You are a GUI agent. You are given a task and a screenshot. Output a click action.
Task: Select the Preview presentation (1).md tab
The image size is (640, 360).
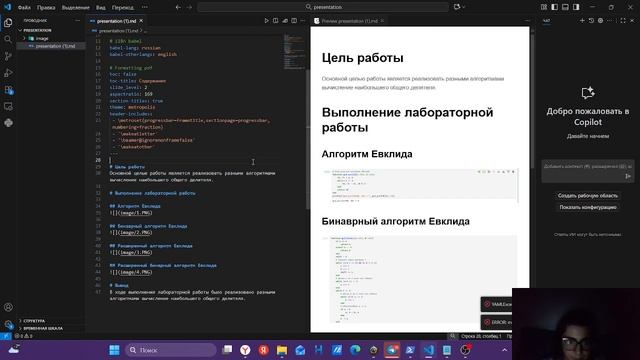[x=349, y=21]
